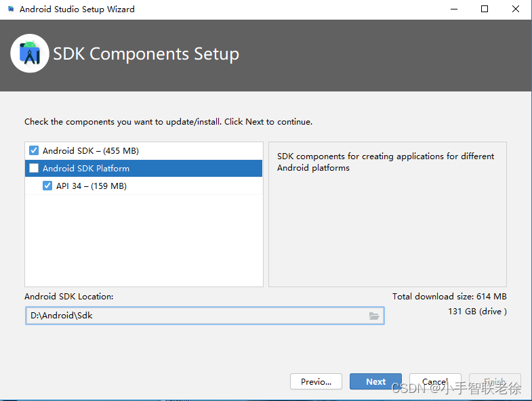Click the Android SDK Location label
The height and width of the screenshot is (401, 532).
[x=69, y=297]
